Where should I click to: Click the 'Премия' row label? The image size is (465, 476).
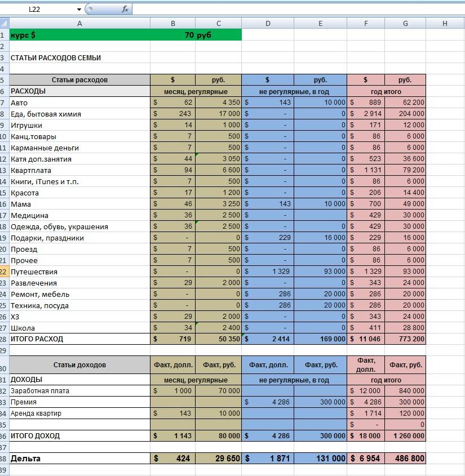[79, 402]
